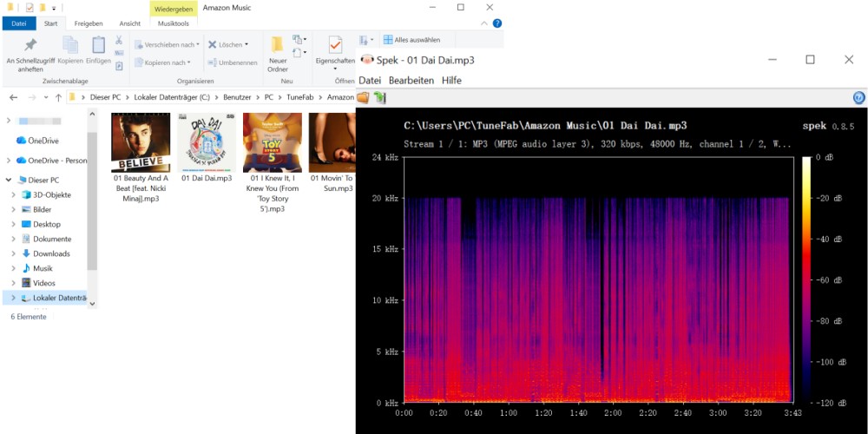The height and width of the screenshot is (434, 868).
Task: Open Kopieren nach dropdown
Action: [x=163, y=62]
